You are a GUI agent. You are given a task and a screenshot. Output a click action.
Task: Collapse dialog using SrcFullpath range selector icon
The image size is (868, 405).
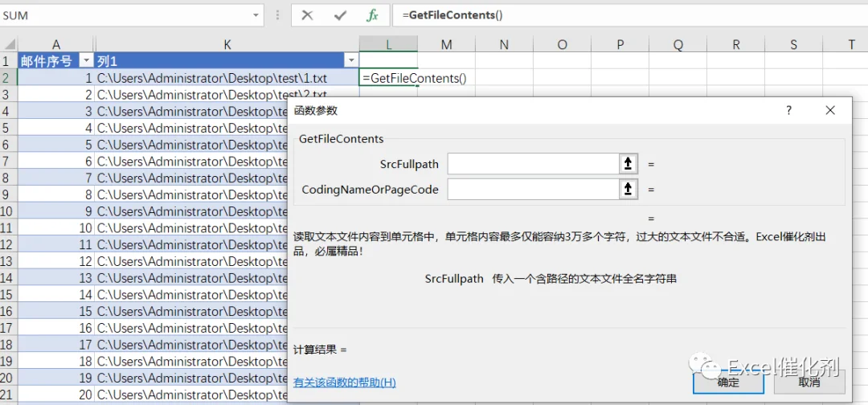(628, 164)
